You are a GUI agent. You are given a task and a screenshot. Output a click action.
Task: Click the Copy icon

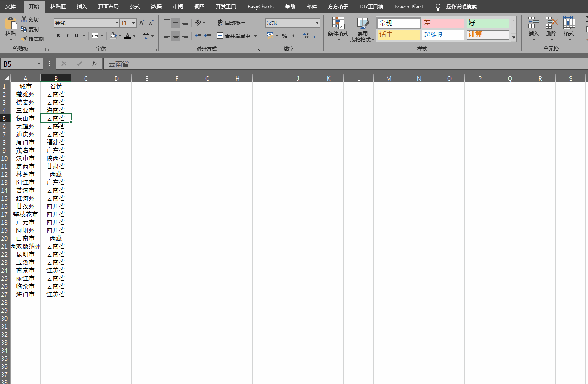pos(24,29)
